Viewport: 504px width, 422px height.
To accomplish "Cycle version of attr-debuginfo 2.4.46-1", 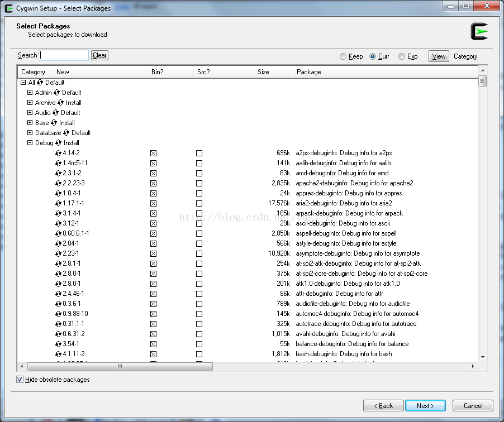I will (x=58, y=294).
